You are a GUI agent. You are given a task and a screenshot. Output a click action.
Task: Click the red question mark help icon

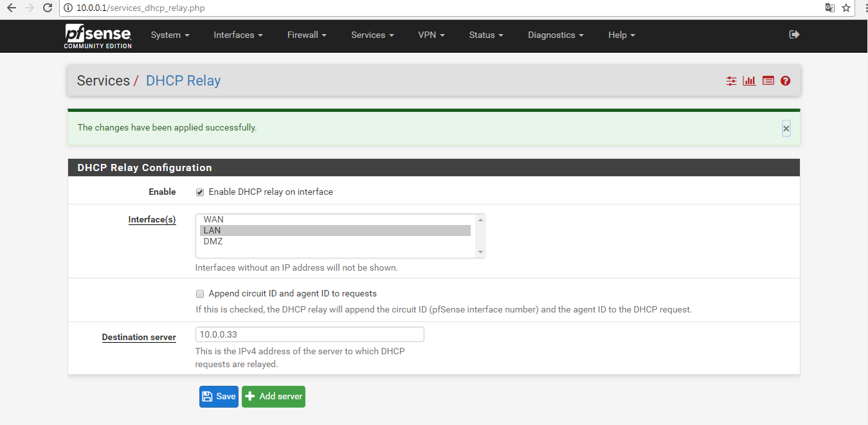(x=785, y=80)
